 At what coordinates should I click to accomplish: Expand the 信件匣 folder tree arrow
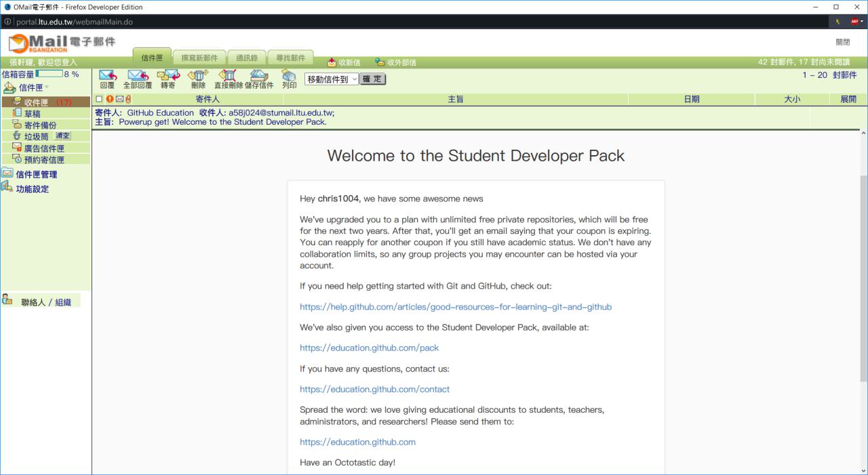pyautogui.click(x=47, y=88)
